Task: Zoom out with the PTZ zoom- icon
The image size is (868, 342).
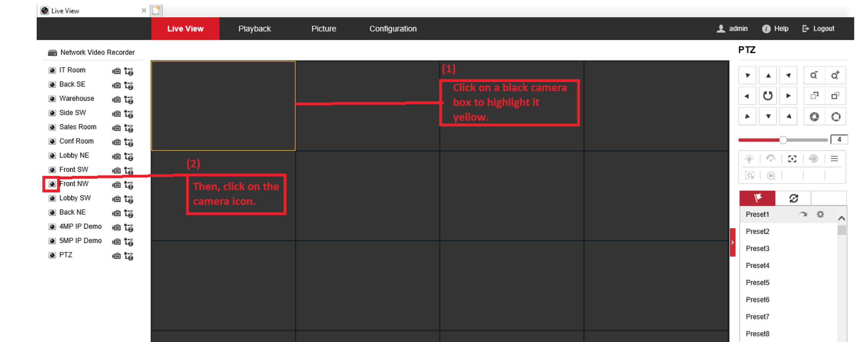Action: pos(814,75)
